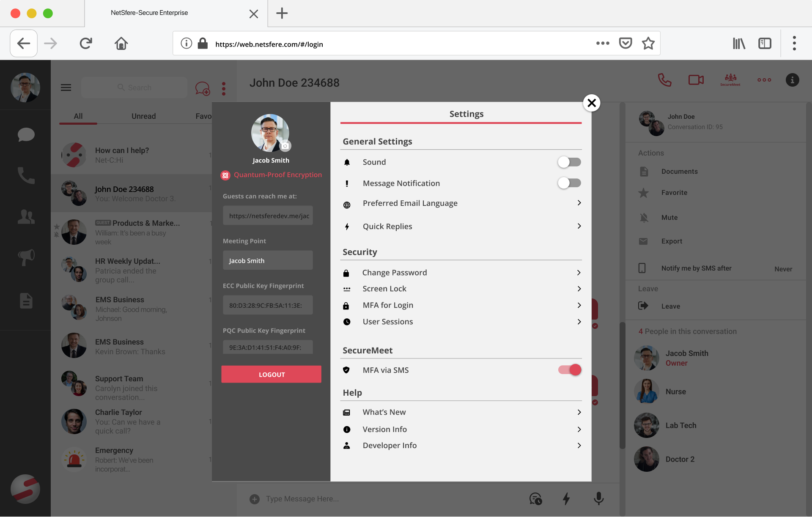The height and width of the screenshot is (517, 812).
Task: Open more options three-circle icon in header
Action: (764, 79)
